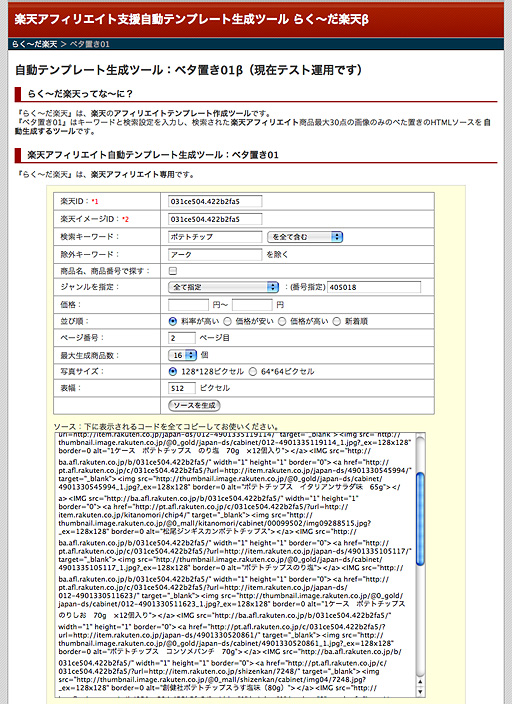The image size is (512, 704).
Task: Select the 64*64ピクセル photo size radio
Action: click(x=253, y=372)
